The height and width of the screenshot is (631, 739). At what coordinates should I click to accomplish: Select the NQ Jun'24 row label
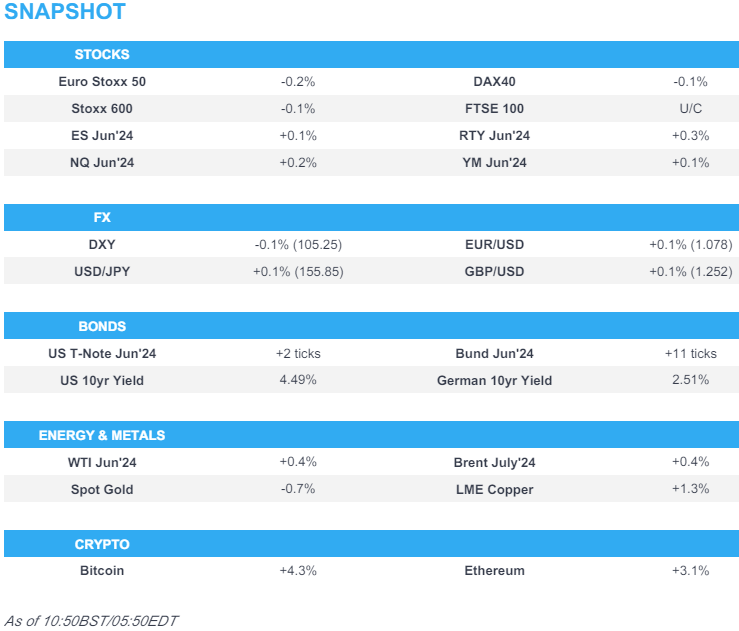(x=102, y=162)
